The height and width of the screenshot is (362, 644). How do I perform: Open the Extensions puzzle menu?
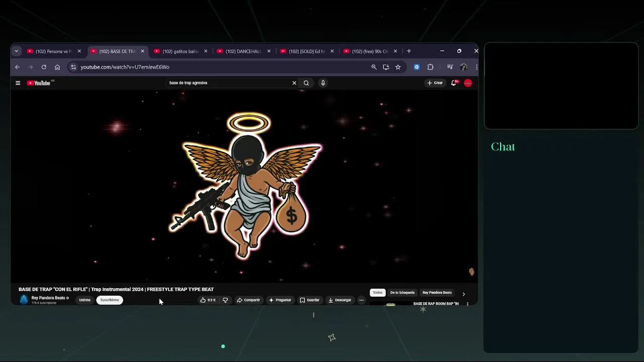coord(430,67)
